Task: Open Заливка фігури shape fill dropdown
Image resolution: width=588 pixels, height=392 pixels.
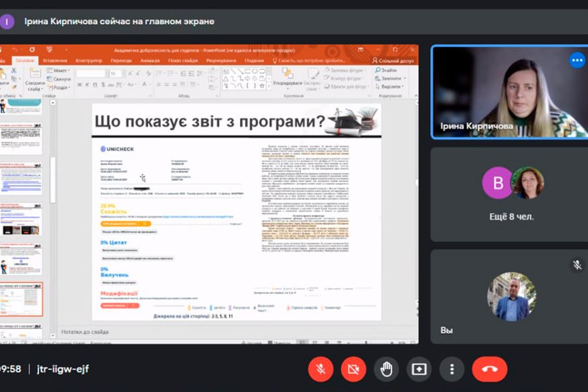Action: tap(344, 70)
